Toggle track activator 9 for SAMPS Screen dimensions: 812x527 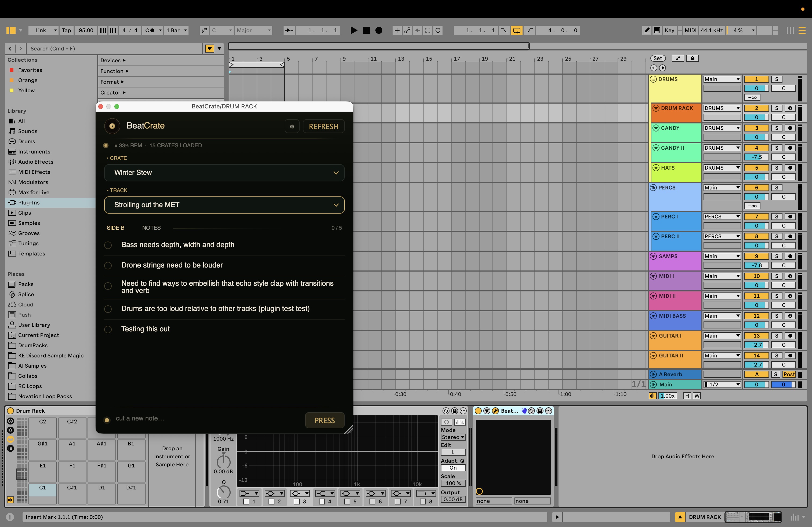pos(756,256)
